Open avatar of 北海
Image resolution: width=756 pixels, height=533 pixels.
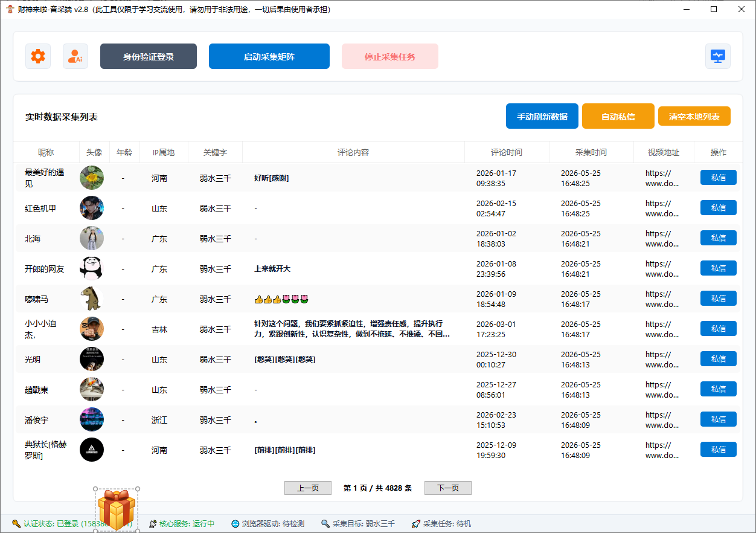point(92,238)
